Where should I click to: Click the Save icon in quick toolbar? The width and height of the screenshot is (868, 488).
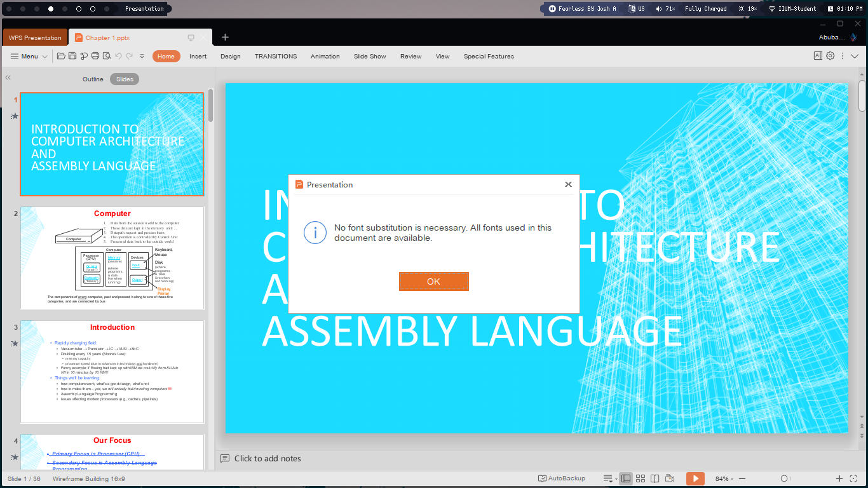[72, 56]
